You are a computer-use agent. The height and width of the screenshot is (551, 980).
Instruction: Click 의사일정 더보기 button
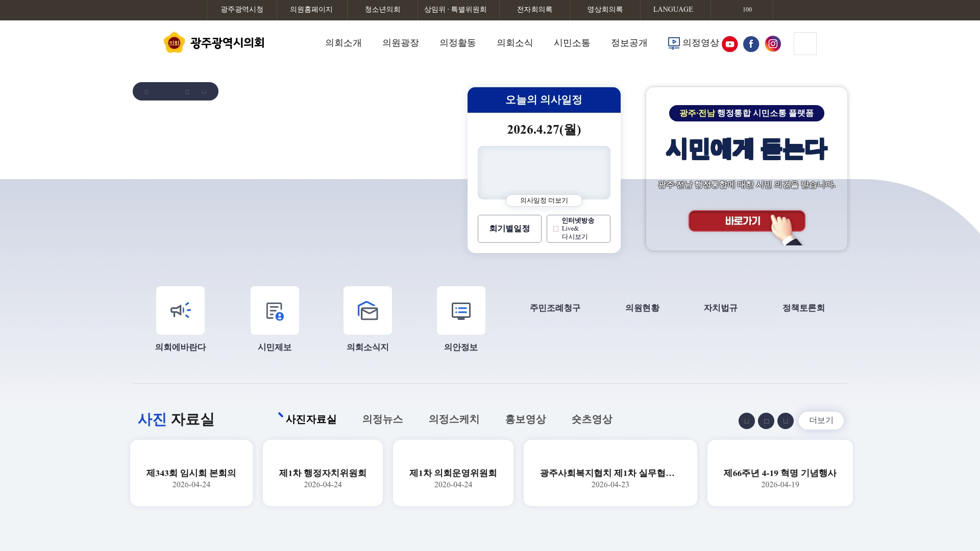click(x=544, y=201)
